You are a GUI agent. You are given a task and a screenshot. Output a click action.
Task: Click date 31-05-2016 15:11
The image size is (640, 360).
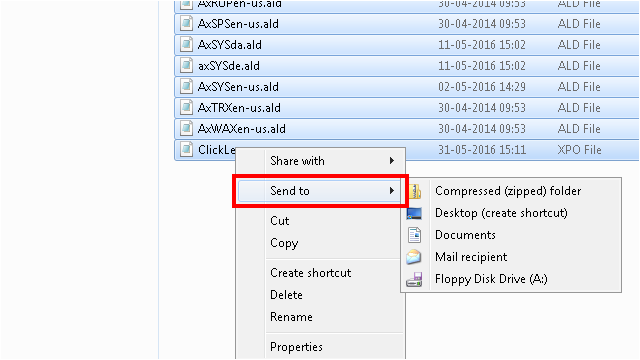pos(482,150)
